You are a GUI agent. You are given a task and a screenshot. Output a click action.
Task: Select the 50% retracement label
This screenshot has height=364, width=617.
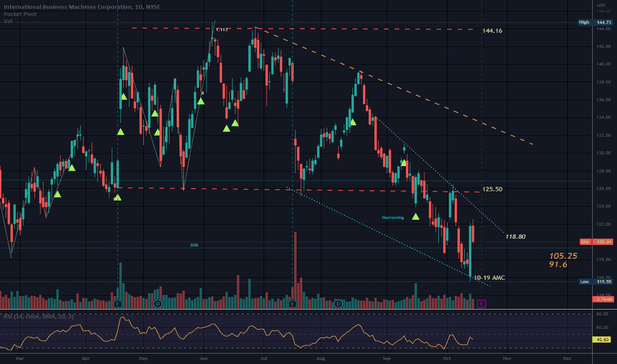pyautogui.click(x=194, y=245)
